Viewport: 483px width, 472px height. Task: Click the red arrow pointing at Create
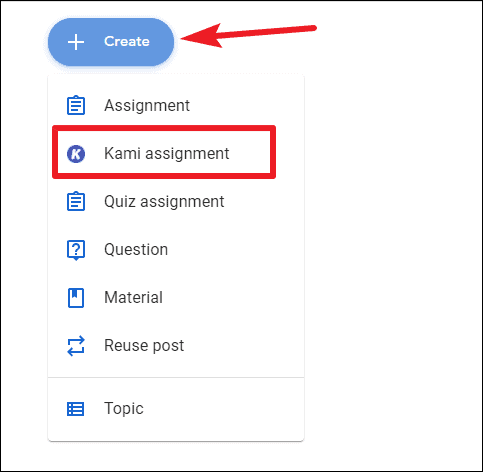(x=248, y=35)
